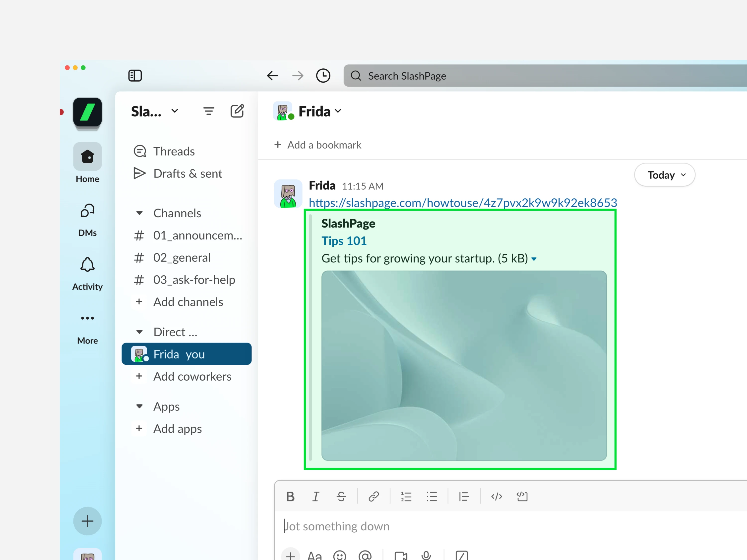Click the 11:15 AM timestamp
This screenshot has height=560, width=747.
(363, 186)
